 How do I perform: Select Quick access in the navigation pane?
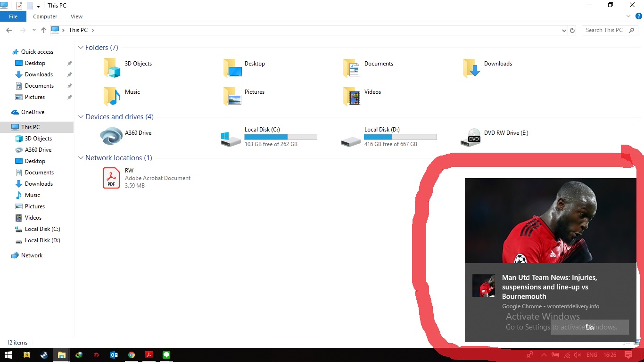click(x=37, y=52)
